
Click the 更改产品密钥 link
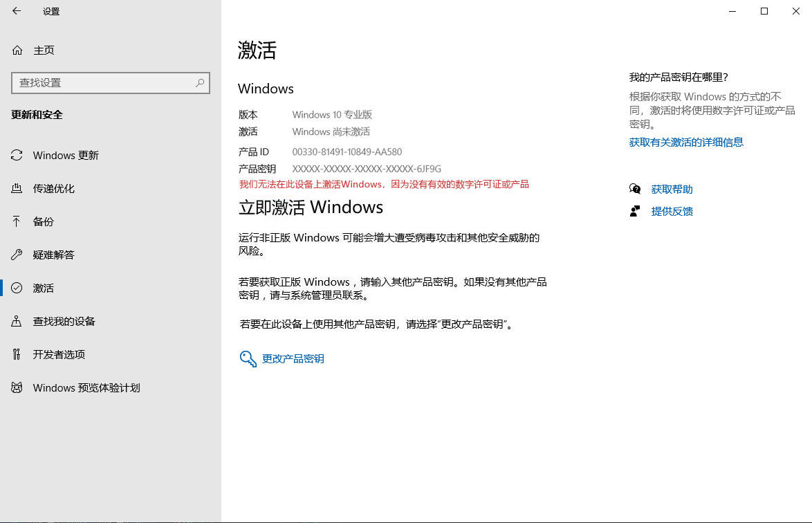(293, 358)
